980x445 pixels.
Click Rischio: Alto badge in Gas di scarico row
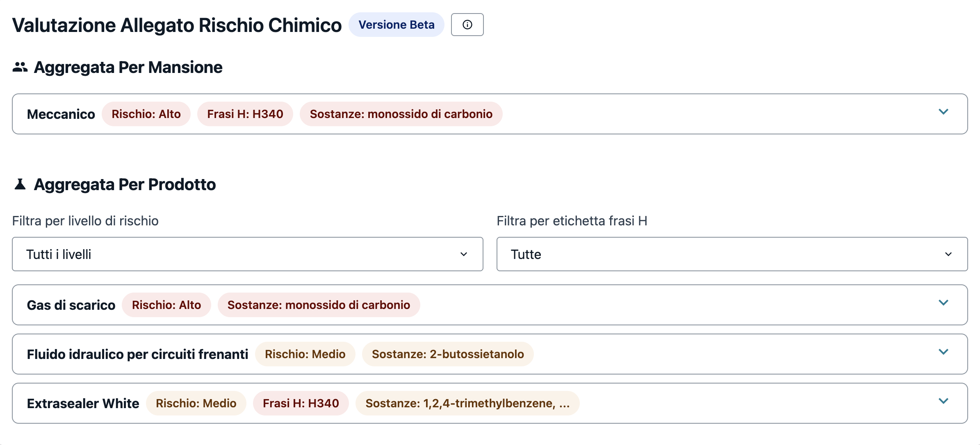pos(166,305)
